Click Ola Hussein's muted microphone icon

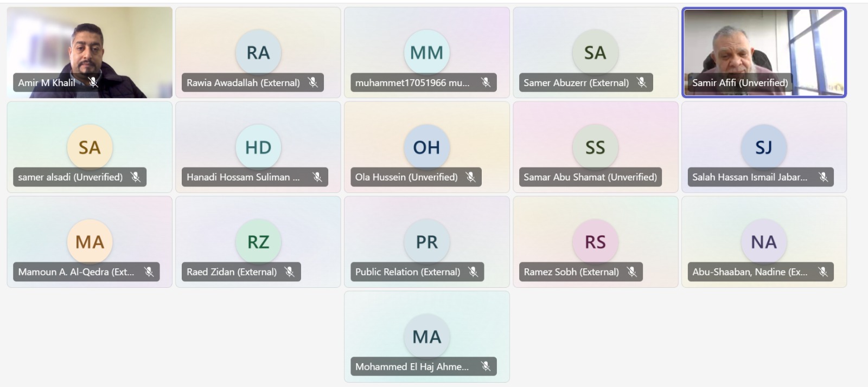(x=470, y=177)
